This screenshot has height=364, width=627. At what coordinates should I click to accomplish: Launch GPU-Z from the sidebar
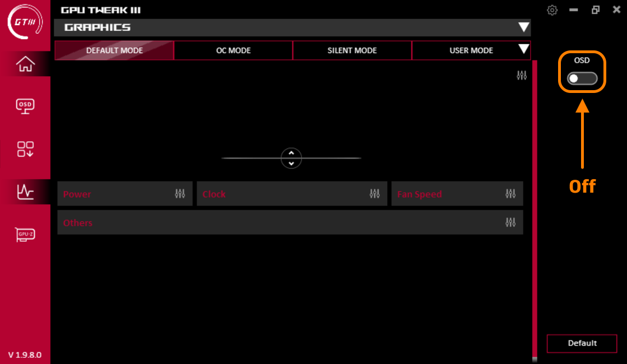tap(25, 235)
